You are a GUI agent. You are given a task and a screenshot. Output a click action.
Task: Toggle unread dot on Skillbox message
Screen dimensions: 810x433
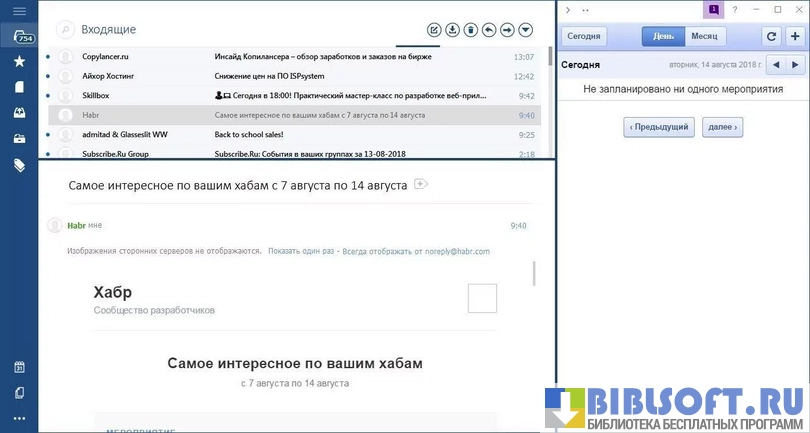coord(47,96)
